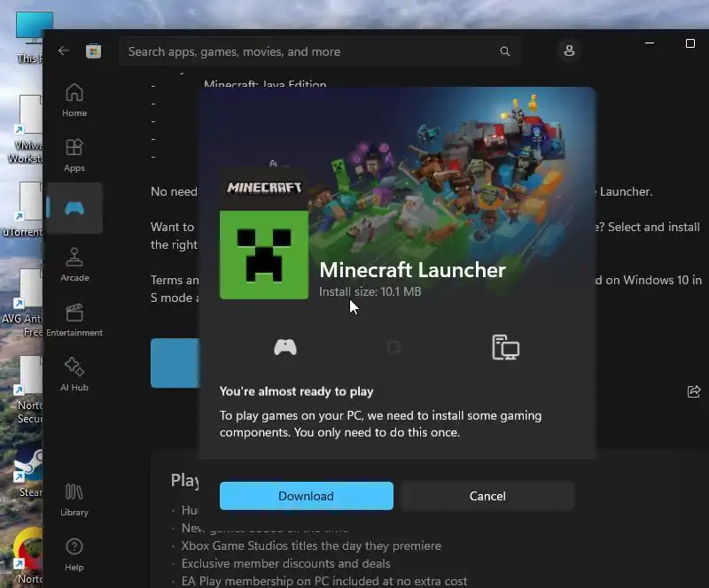The image size is (709, 588).
Task: Cancel the Minecraft Launcher dialog
Action: pyautogui.click(x=487, y=496)
